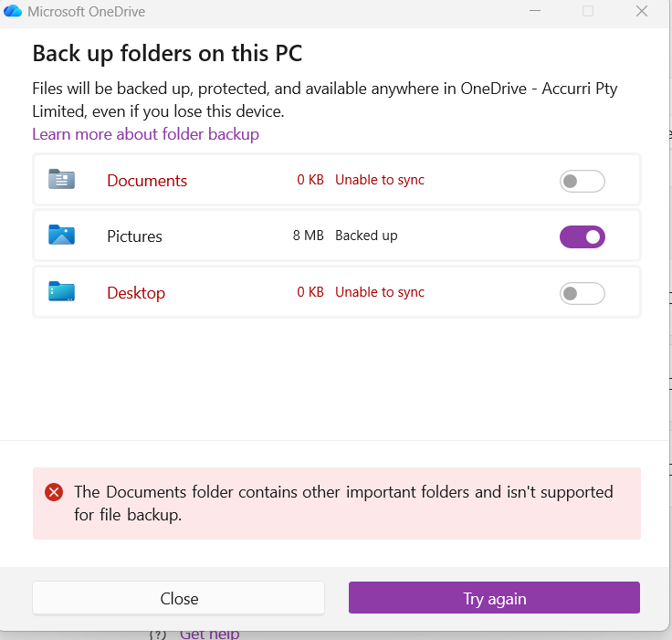Click the Backed up status text
This screenshot has width=672, height=640.
366,236
